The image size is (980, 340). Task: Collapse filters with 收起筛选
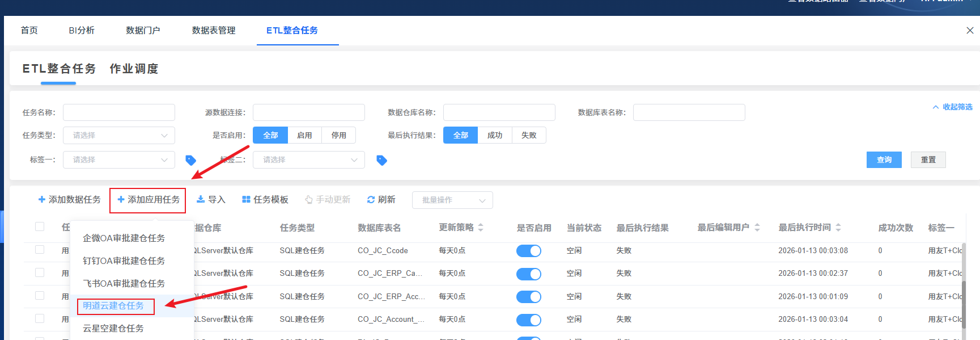tap(952, 107)
